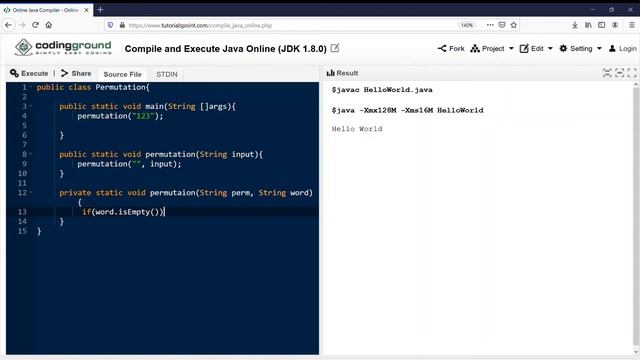
Task: Click the browser Back arrow
Action: [9, 25]
